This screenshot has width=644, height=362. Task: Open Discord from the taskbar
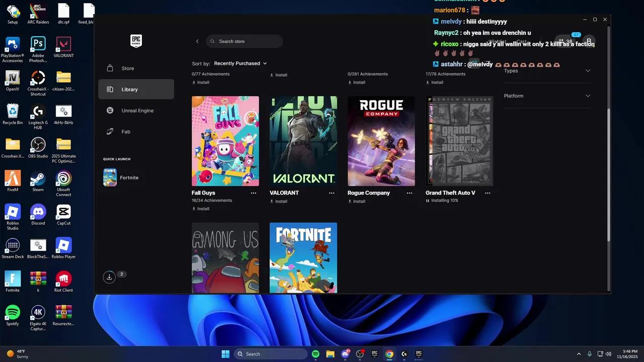point(345,354)
